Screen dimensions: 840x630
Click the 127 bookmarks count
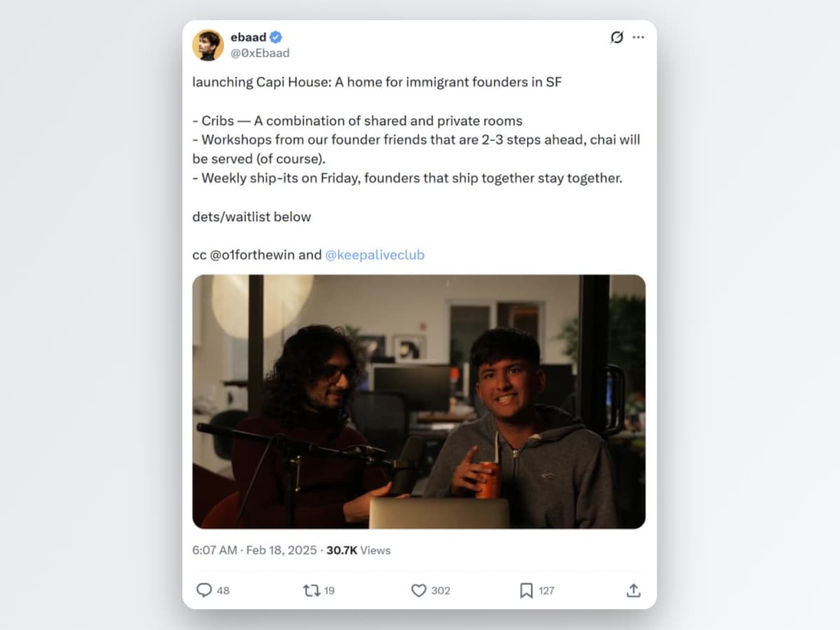click(x=546, y=590)
